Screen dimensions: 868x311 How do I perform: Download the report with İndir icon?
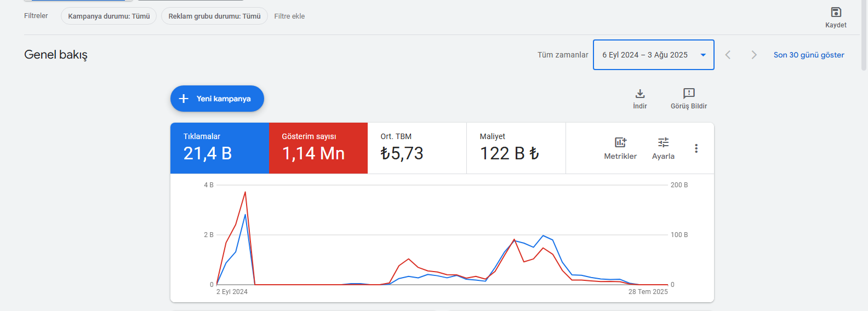(640, 94)
